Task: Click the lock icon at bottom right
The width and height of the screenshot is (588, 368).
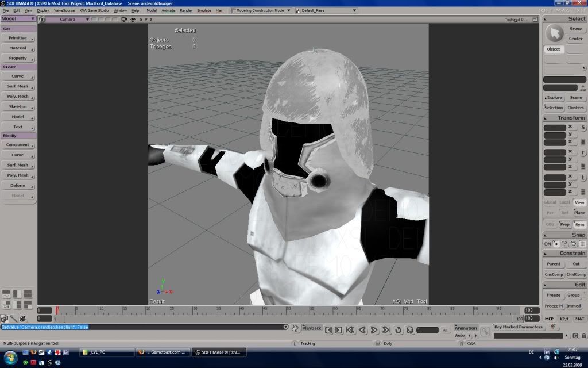Action: click(x=583, y=335)
